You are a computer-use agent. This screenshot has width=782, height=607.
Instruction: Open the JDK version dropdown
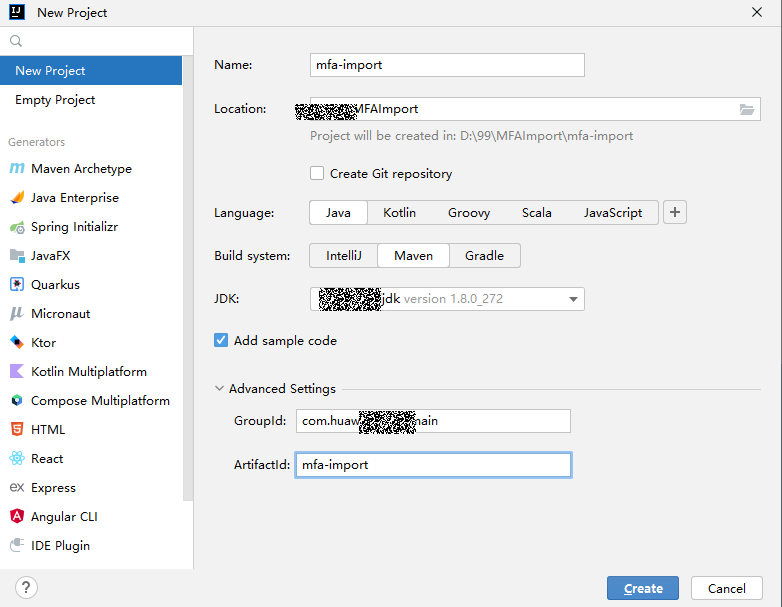(x=574, y=299)
